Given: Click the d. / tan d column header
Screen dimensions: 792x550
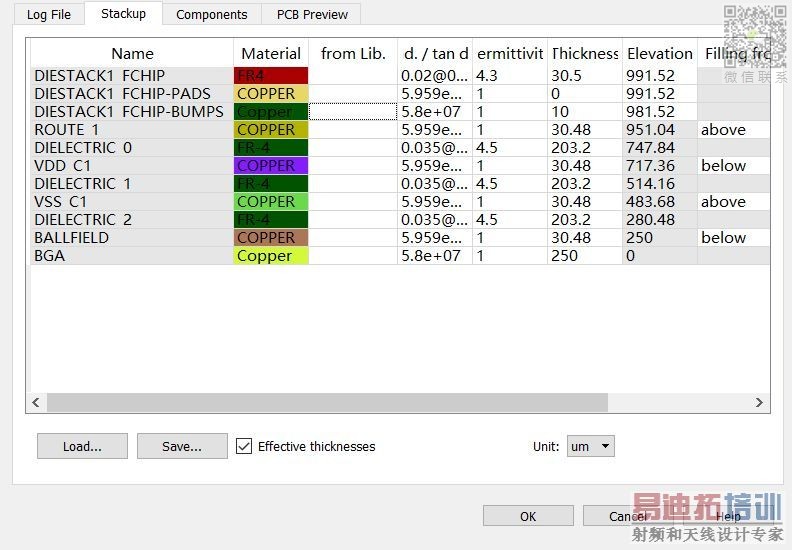Looking at the screenshot, I should [435, 54].
